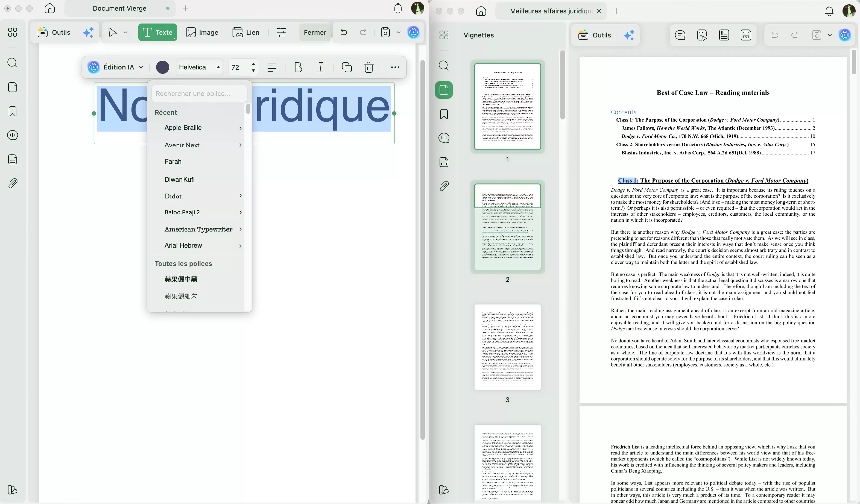Open the search panel in the left sidebar

(13, 63)
